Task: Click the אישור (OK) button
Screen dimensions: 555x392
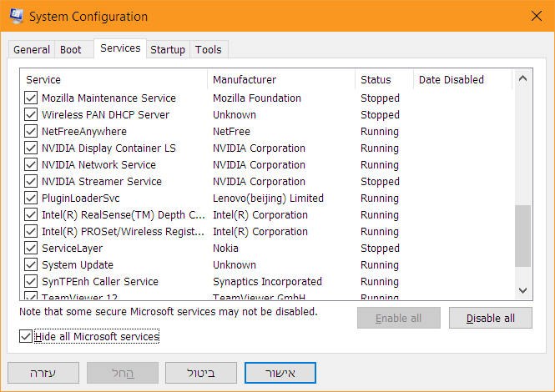Action: tap(280, 373)
